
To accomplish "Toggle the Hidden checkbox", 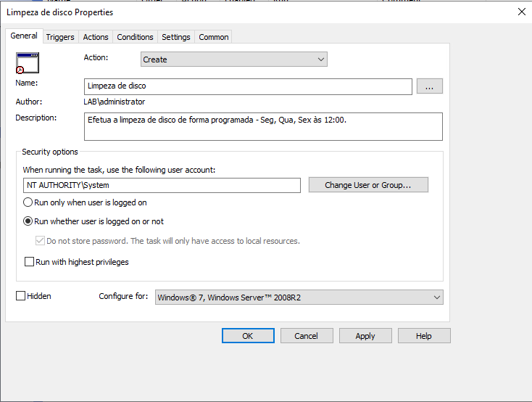I will 21,296.
